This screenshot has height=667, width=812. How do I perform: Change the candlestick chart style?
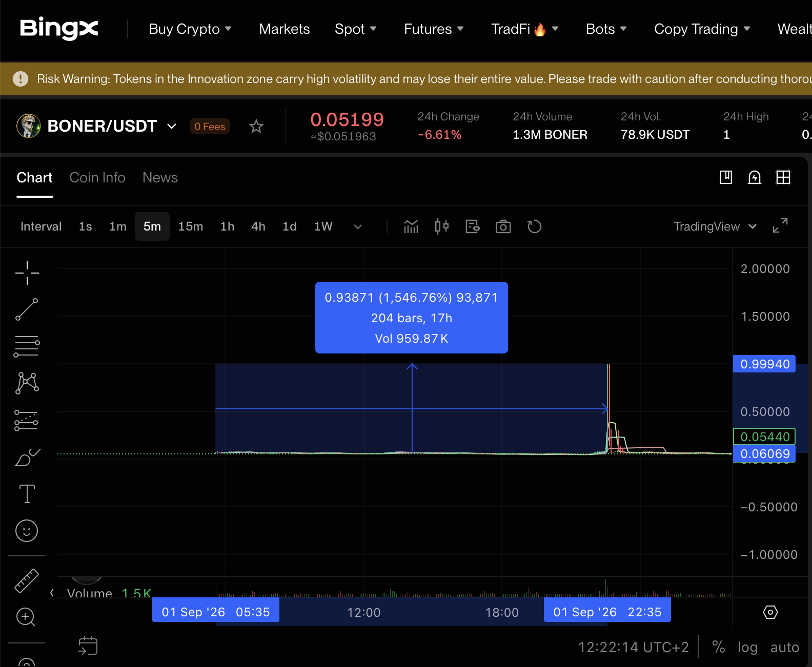click(442, 226)
